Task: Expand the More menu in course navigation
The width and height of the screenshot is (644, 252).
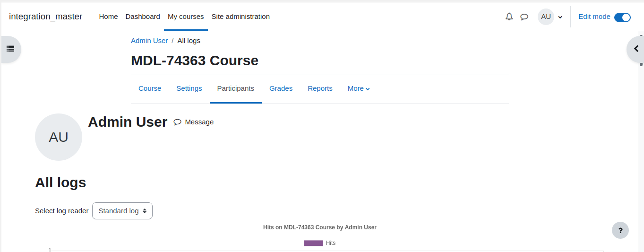Action: pyautogui.click(x=359, y=88)
